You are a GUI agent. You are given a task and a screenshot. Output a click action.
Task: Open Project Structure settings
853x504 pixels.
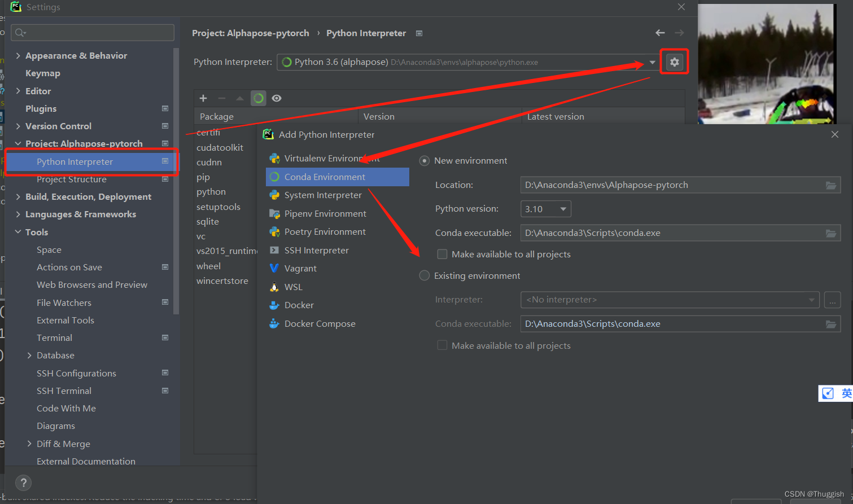72,179
